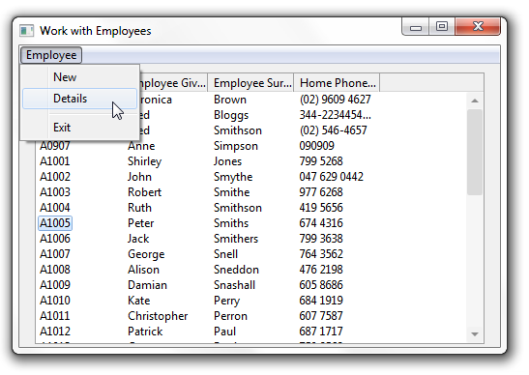Click surname Smythe
529x375 pixels.
pyautogui.click(x=233, y=177)
